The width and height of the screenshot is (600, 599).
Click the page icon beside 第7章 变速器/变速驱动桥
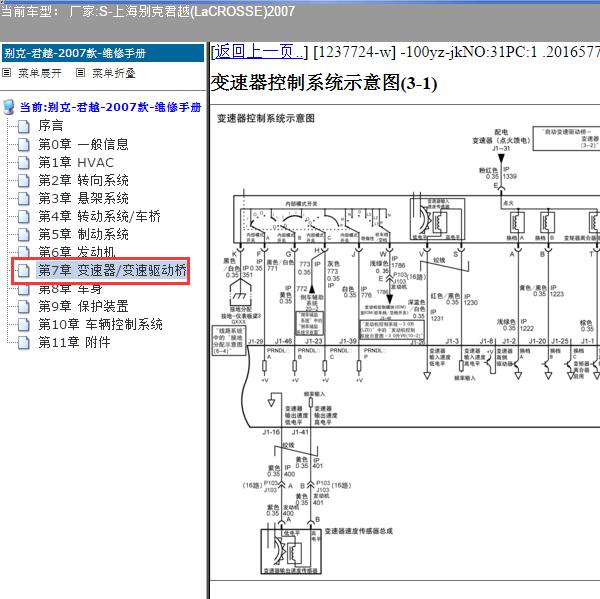[24, 270]
